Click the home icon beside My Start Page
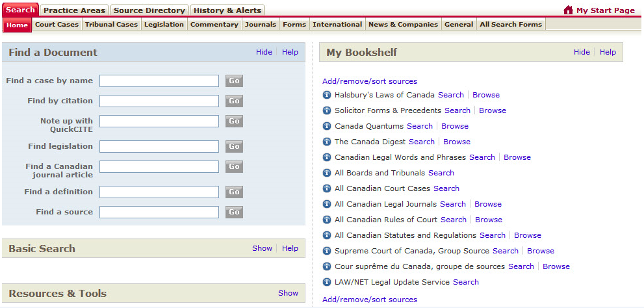644x308 pixels. [568, 10]
